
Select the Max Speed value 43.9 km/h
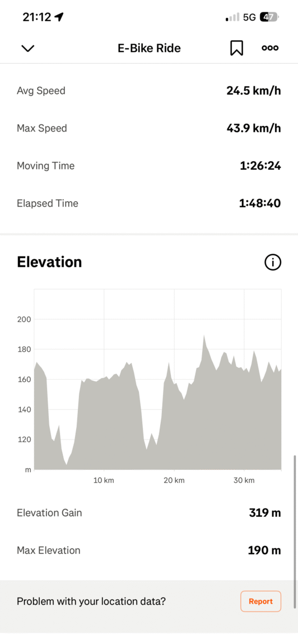click(254, 128)
